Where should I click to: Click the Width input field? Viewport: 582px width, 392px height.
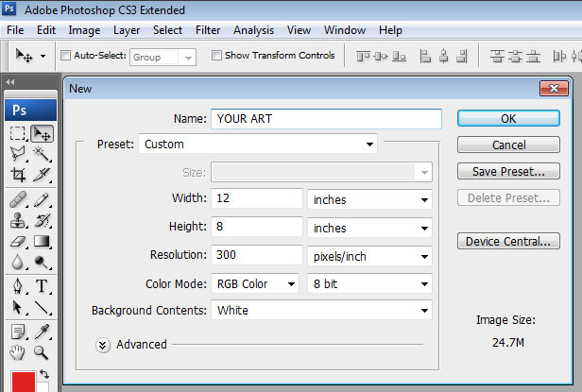pos(257,198)
